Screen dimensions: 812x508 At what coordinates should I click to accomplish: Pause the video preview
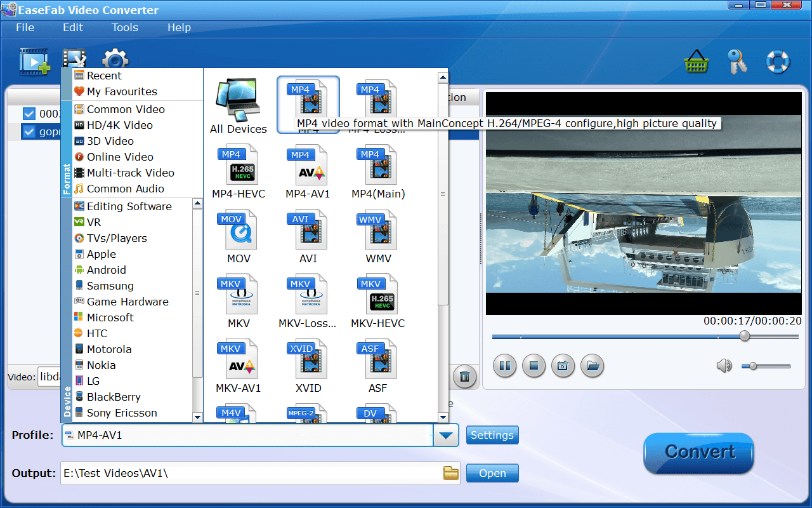(505, 366)
